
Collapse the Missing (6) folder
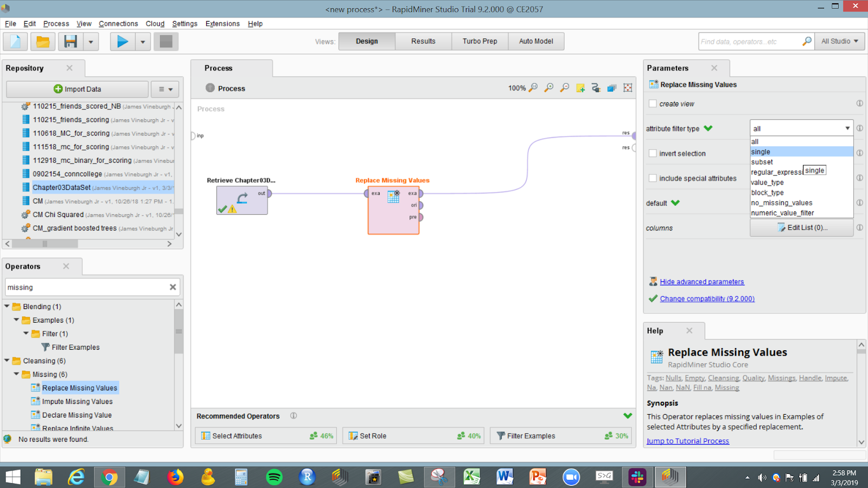pyautogui.click(x=17, y=374)
